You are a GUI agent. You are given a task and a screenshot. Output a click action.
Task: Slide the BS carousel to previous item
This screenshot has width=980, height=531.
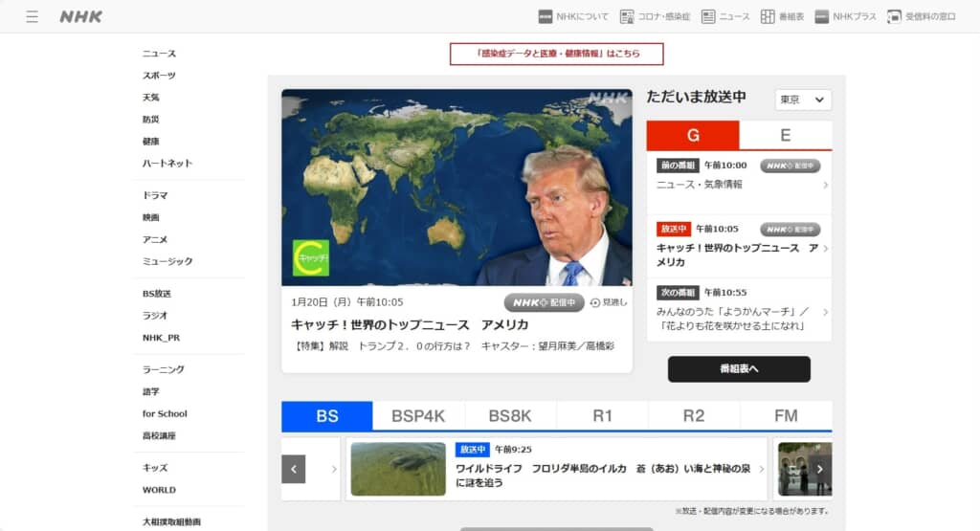(x=293, y=469)
